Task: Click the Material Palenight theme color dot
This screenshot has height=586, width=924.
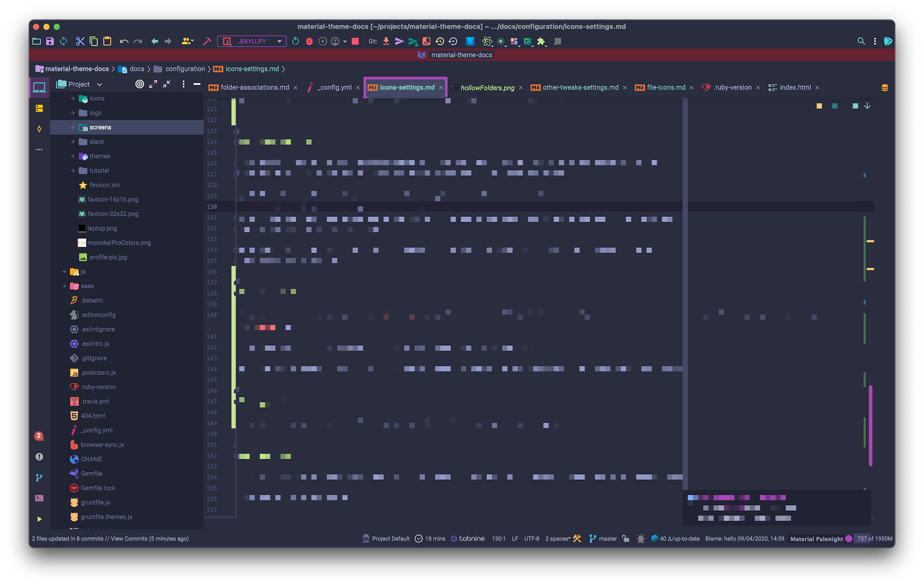Action: (x=849, y=539)
